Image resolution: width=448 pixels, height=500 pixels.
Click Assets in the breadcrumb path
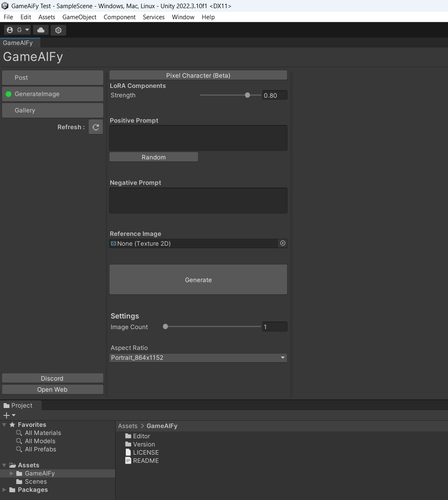[x=128, y=426]
